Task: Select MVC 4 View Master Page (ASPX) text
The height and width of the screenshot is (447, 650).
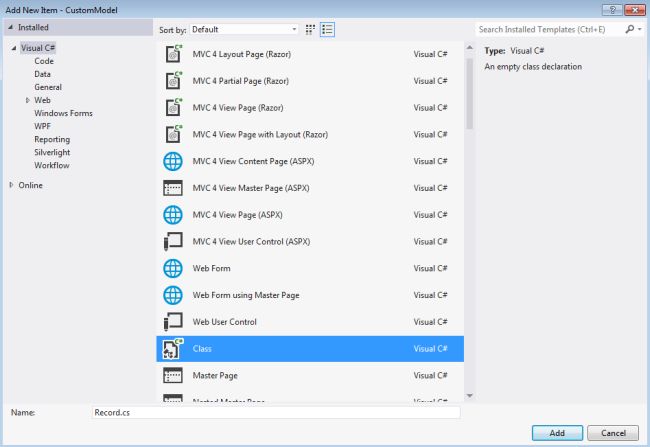Action: pos(251,188)
